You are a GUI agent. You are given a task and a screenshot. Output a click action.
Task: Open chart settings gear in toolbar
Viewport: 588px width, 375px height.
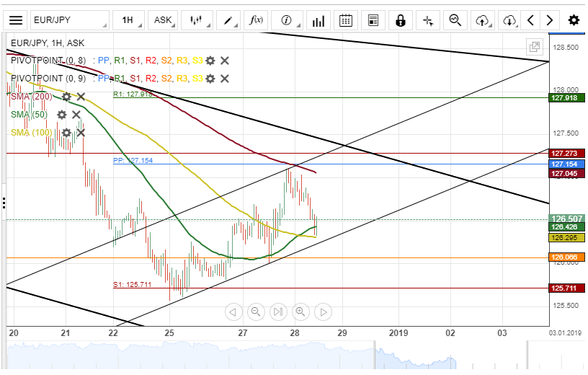coord(574,20)
